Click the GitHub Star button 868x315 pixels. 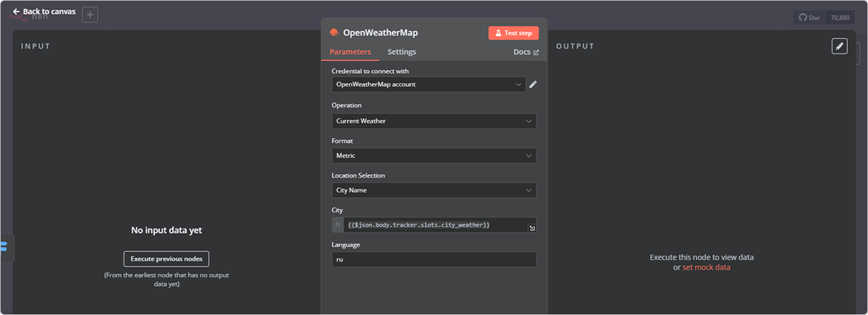tap(809, 17)
